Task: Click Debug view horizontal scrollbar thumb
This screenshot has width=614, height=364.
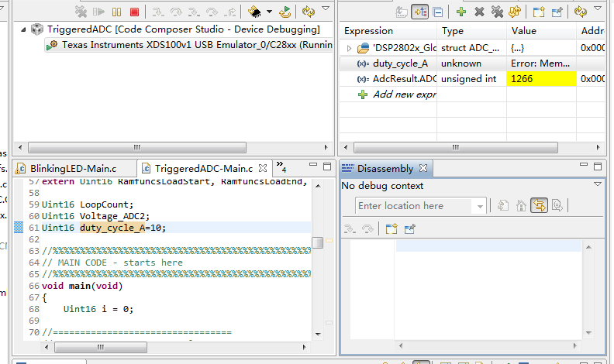Action: (x=137, y=147)
